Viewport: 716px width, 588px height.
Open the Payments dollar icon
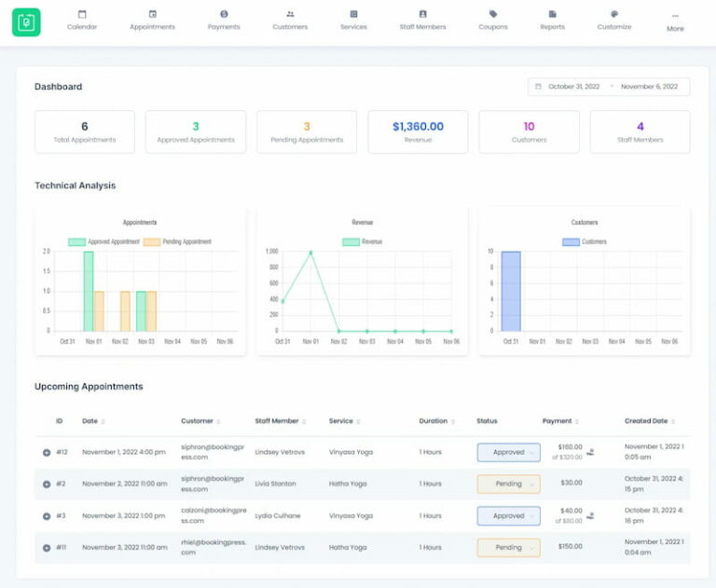(x=224, y=14)
